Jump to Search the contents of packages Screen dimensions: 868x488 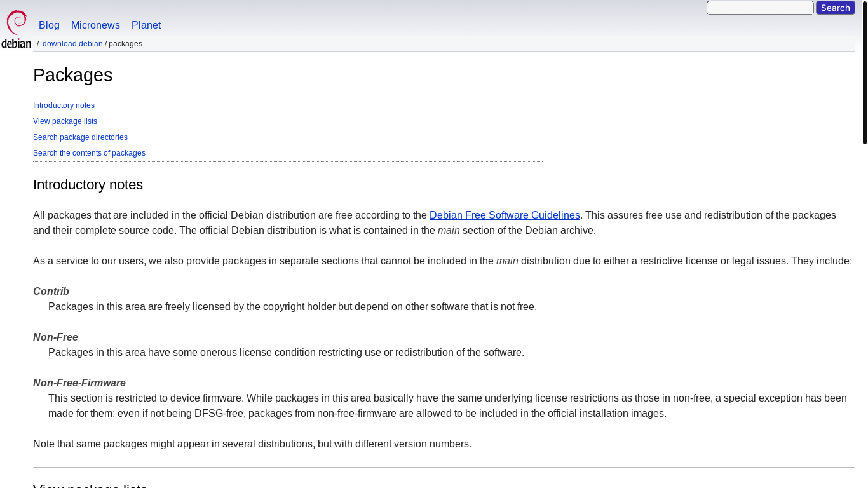[89, 153]
